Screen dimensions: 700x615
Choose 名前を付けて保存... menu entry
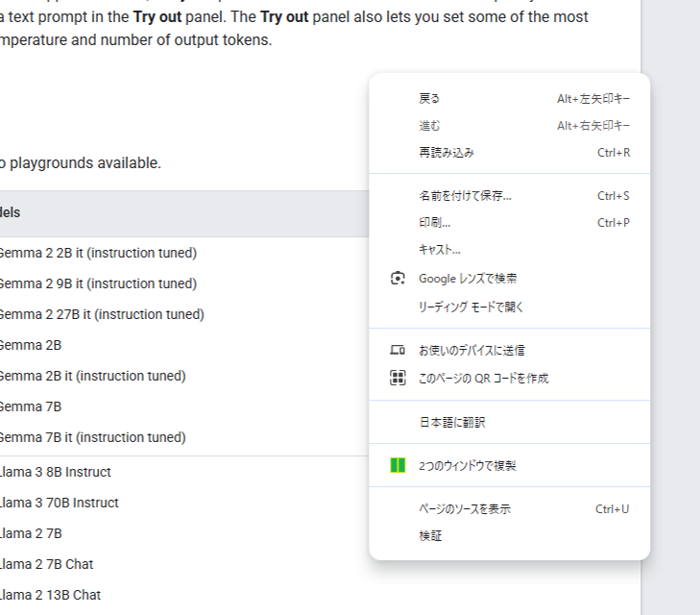tap(509, 196)
